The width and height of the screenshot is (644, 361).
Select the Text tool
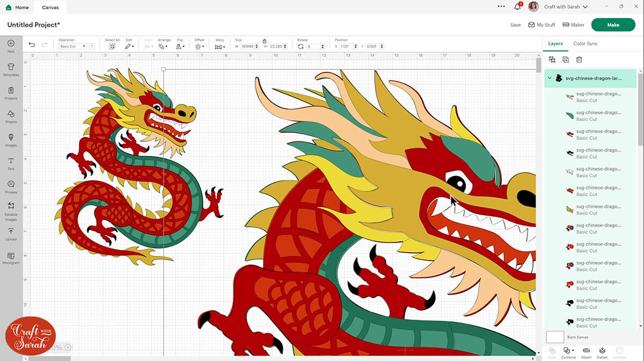pos(11,163)
